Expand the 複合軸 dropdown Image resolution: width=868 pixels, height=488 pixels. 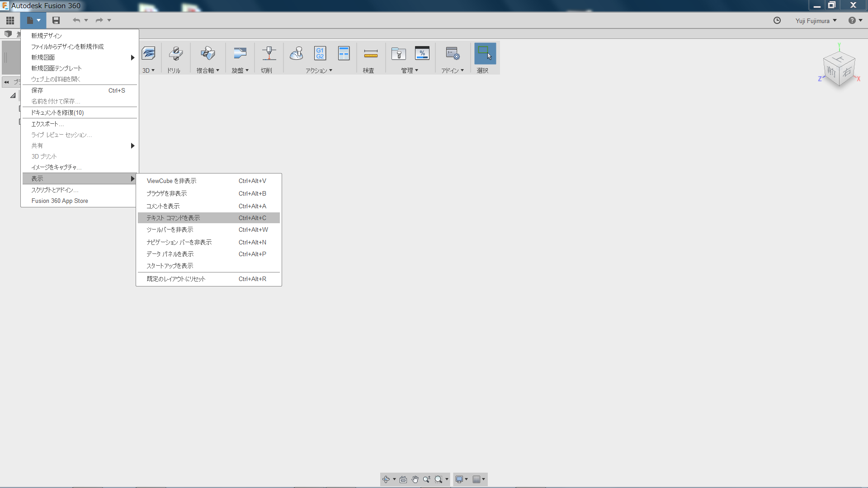217,70
